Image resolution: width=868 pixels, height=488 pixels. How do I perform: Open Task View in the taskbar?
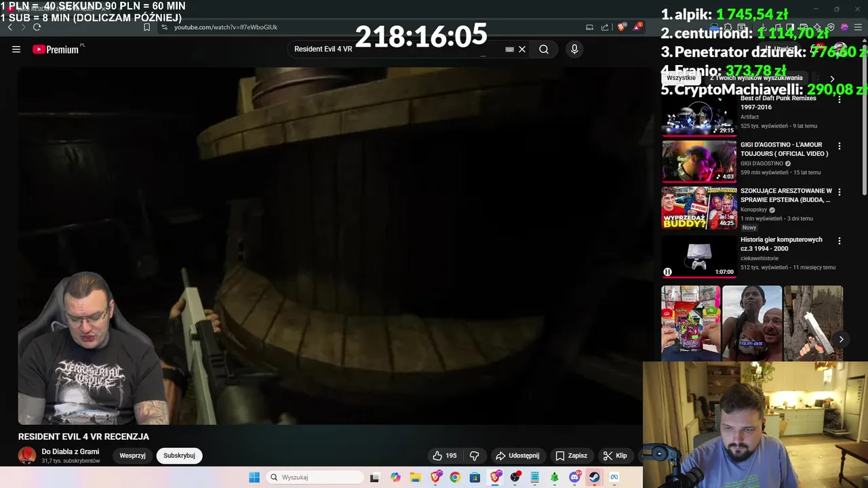374,477
